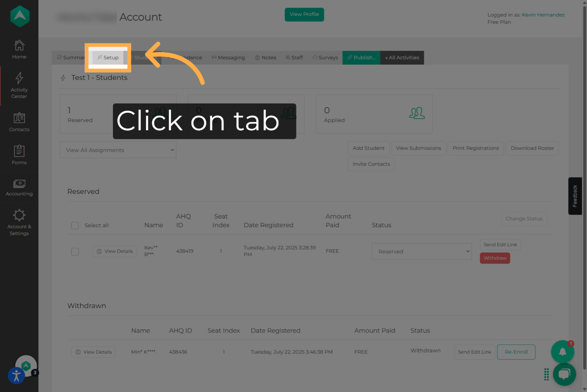The image size is (587, 392).
Task: Switch to the Setup tab
Action: [108, 58]
